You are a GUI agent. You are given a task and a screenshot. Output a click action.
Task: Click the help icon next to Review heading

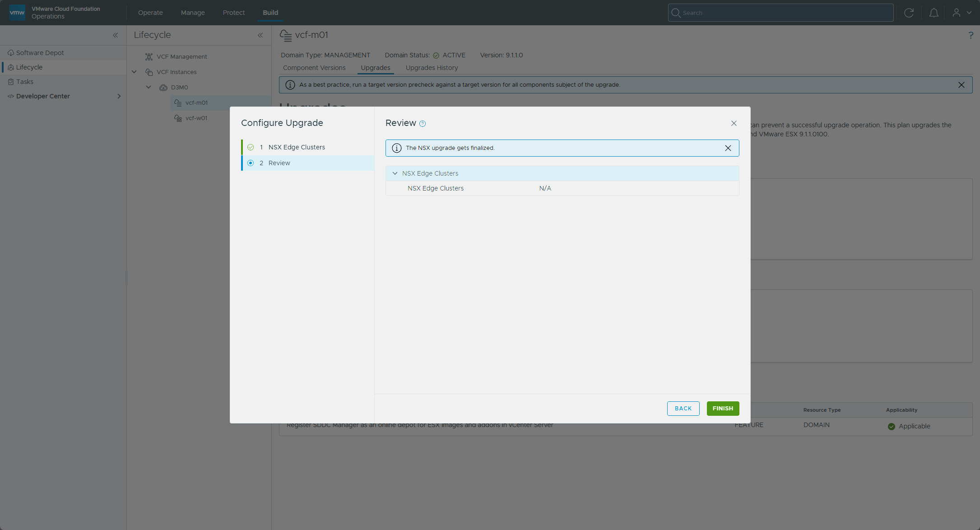click(x=423, y=124)
